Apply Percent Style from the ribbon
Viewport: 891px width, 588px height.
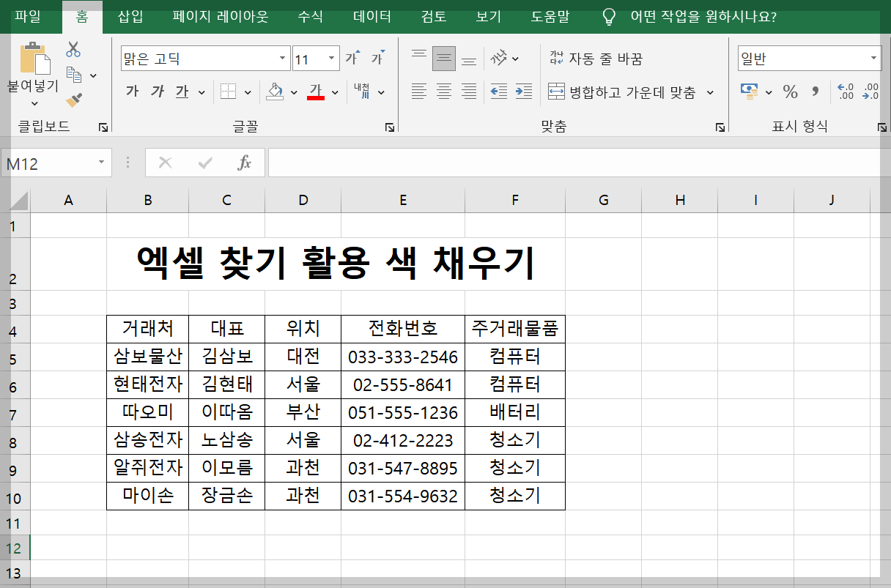(x=791, y=92)
